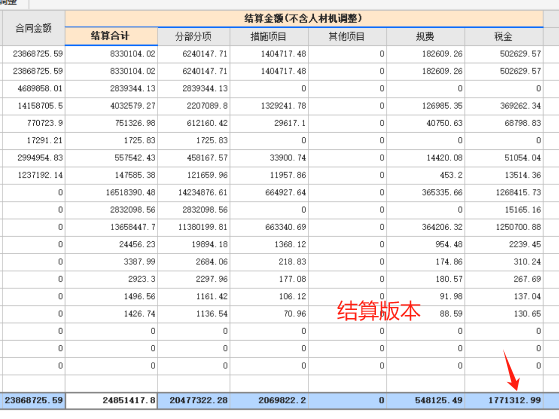Select total cell 20477322.28
This screenshot has height=419, width=559.
click(194, 400)
